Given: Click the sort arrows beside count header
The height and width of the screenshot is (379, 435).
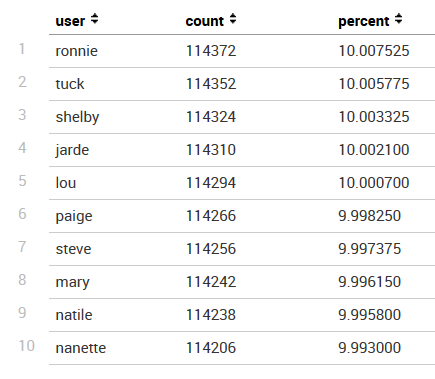Looking at the screenshot, I should coord(233,19).
